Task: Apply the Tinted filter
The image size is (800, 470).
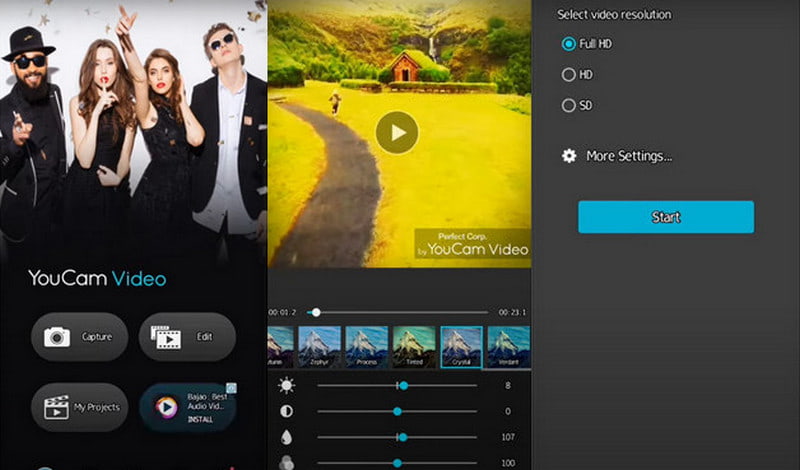Action: coord(414,347)
